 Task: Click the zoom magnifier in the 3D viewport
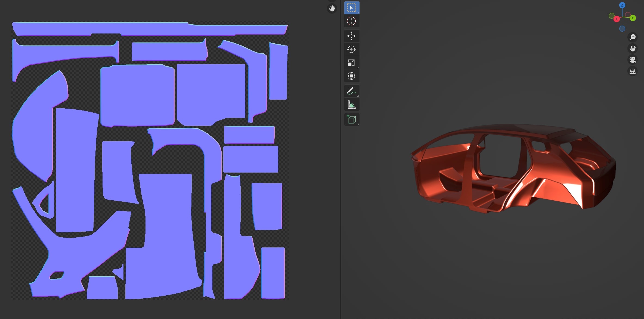click(633, 37)
